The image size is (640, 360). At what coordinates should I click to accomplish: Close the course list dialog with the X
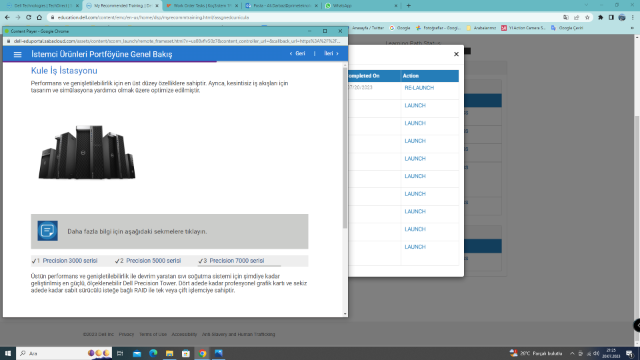pyautogui.click(x=456, y=54)
